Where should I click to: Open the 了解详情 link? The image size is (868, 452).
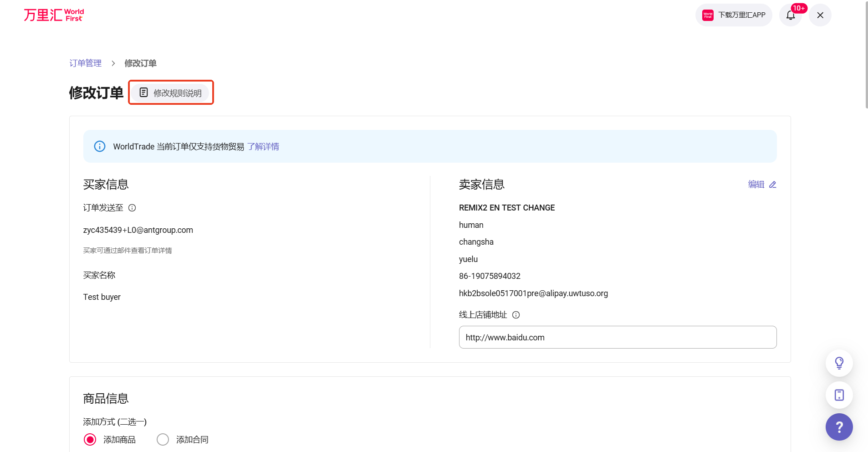pos(263,146)
